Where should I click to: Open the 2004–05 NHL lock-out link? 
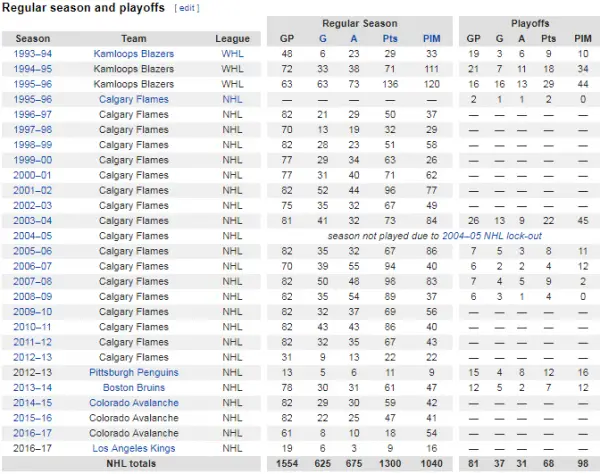[492, 236]
